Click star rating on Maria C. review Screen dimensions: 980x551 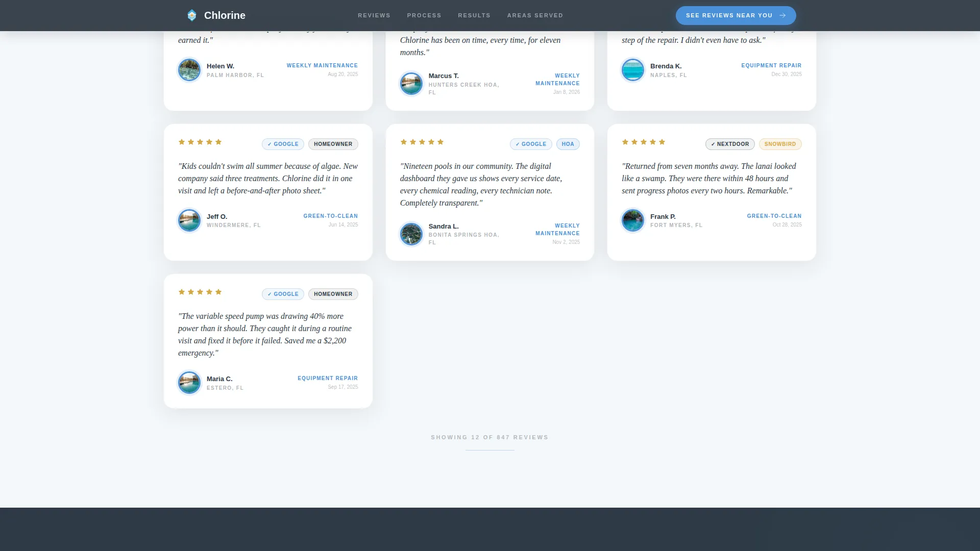click(200, 292)
